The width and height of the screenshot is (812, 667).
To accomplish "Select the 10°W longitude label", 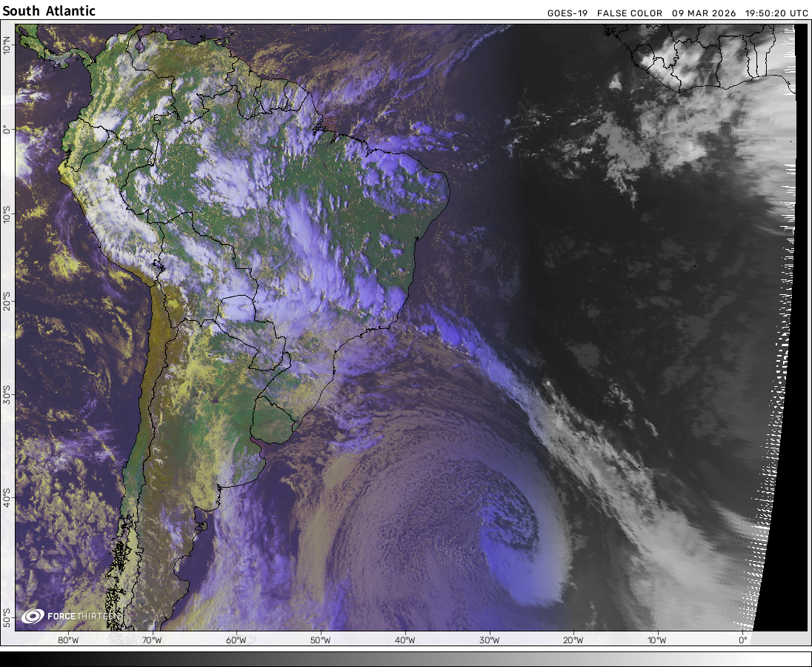I will tap(656, 640).
